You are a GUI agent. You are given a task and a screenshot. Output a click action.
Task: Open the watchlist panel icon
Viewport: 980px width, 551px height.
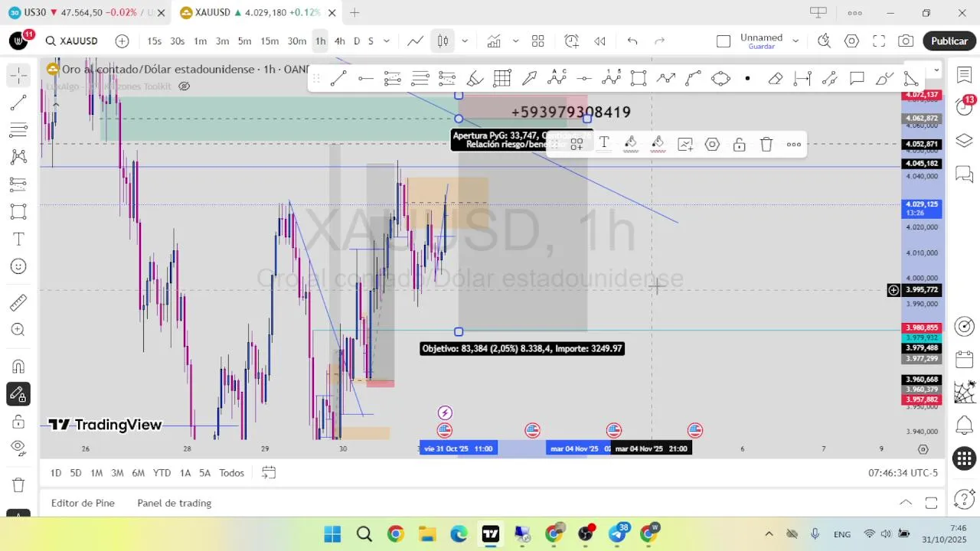coord(964,74)
